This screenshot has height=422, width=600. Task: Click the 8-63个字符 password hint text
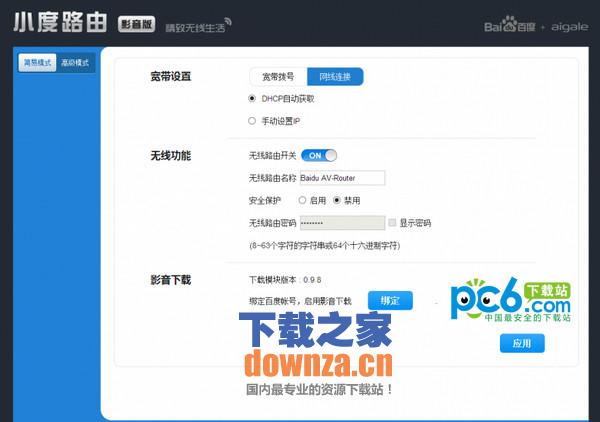coord(325,245)
